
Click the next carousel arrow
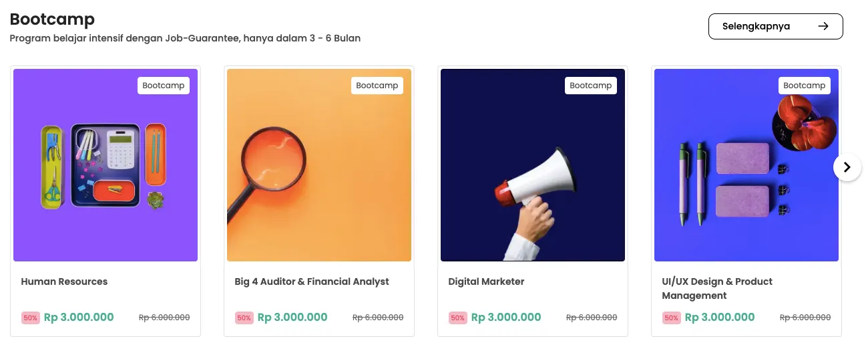pos(847,167)
